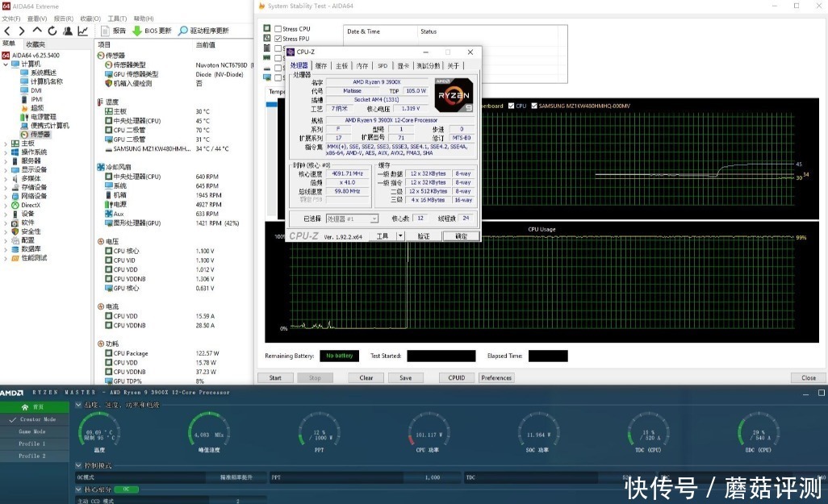Image resolution: width=828 pixels, height=504 pixels.
Task: Switch to the 内存 tab in CPU-Z
Action: pyautogui.click(x=362, y=65)
